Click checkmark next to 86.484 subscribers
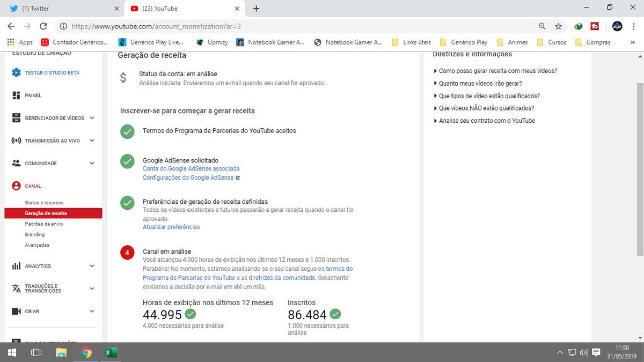644x362 pixels. pyautogui.click(x=335, y=314)
